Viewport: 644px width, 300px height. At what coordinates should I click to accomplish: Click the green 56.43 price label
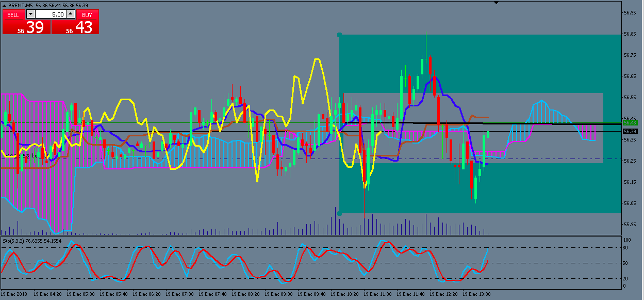(630, 122)
